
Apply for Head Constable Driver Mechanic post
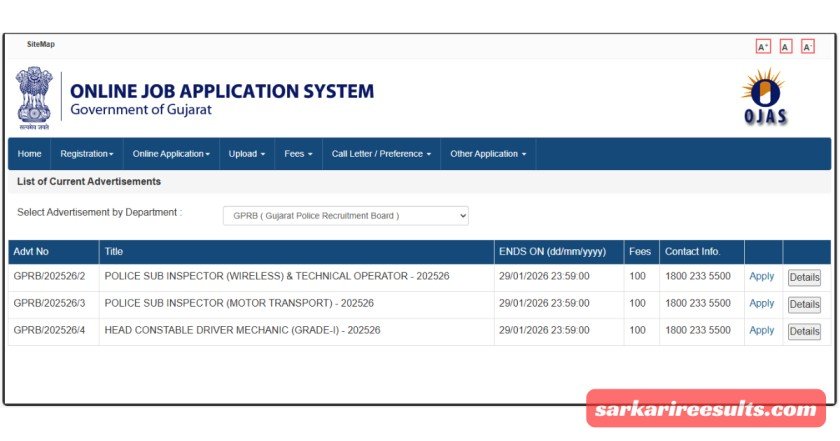pos(761,331)
